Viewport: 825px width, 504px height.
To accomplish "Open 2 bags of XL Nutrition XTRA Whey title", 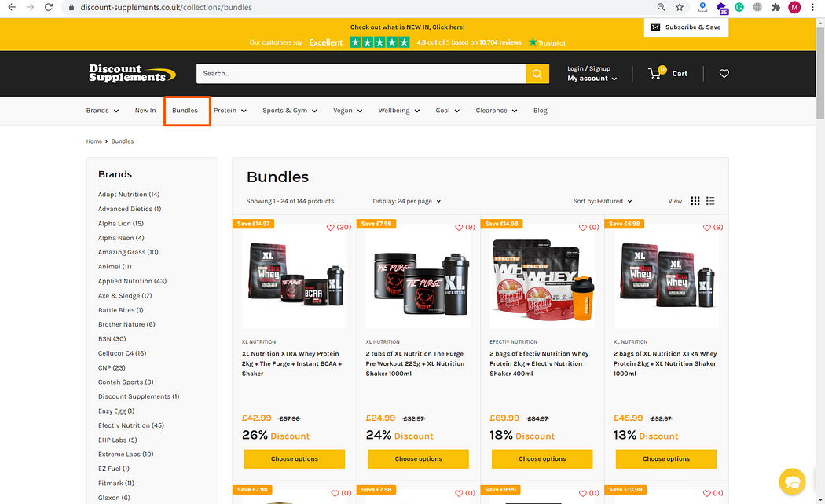I will pos(665,363).
